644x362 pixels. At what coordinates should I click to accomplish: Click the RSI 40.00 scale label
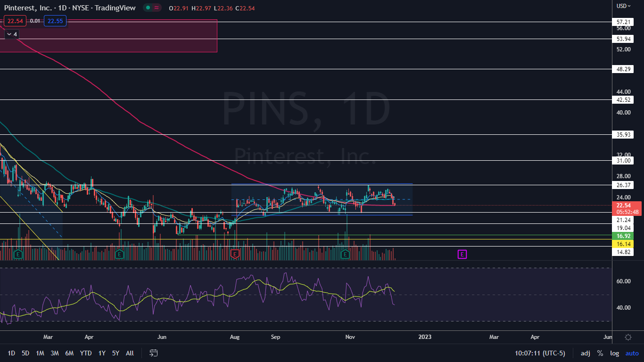tap(624, 308)
